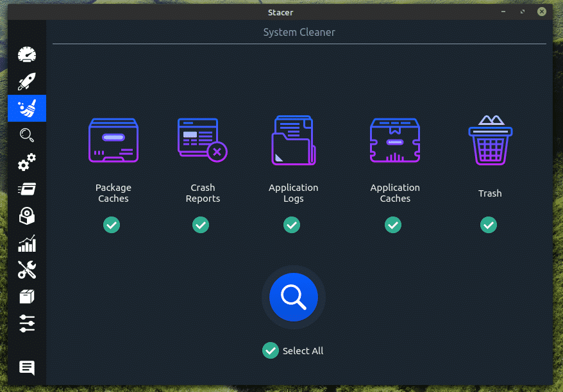This screenshot has width=563, height=392.
Task: Click the Application Logs folder icon
Action: [293, 140]
